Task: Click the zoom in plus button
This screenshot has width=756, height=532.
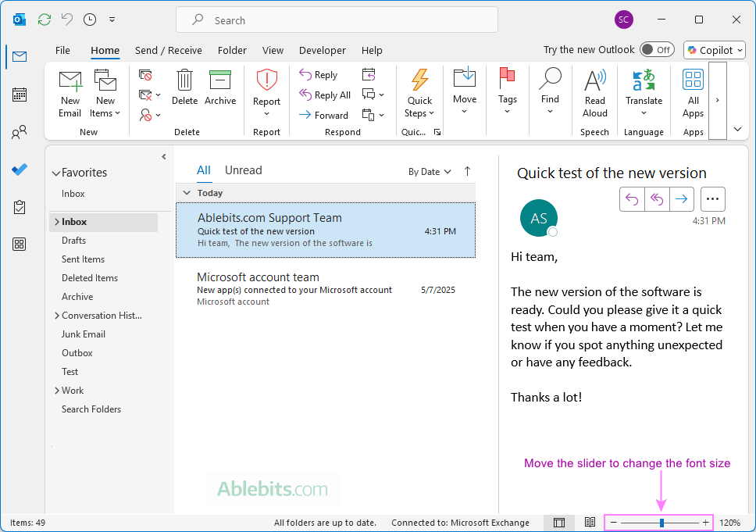Action: (x=706, y=523)
